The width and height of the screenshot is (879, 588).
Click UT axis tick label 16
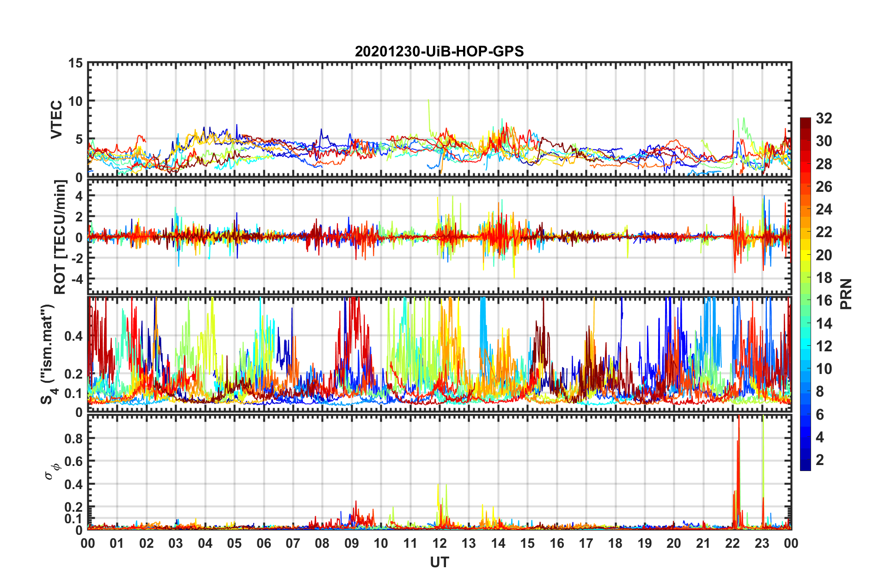[557, 543]
